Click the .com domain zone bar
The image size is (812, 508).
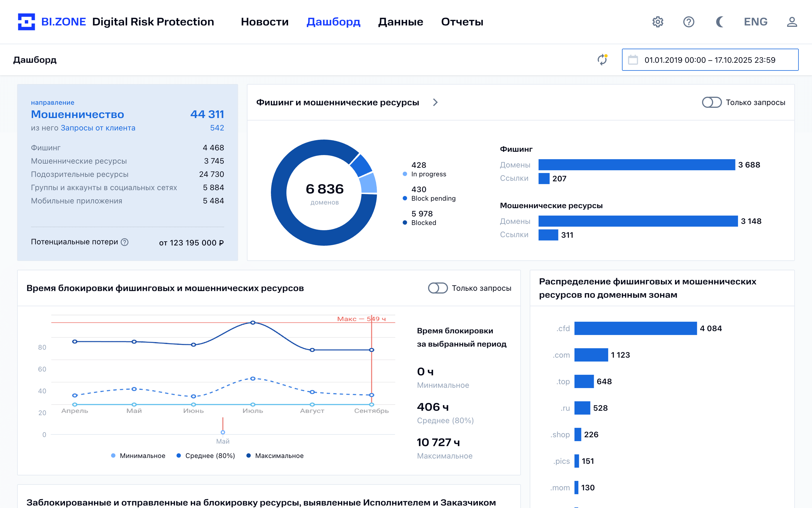point(591,355)
